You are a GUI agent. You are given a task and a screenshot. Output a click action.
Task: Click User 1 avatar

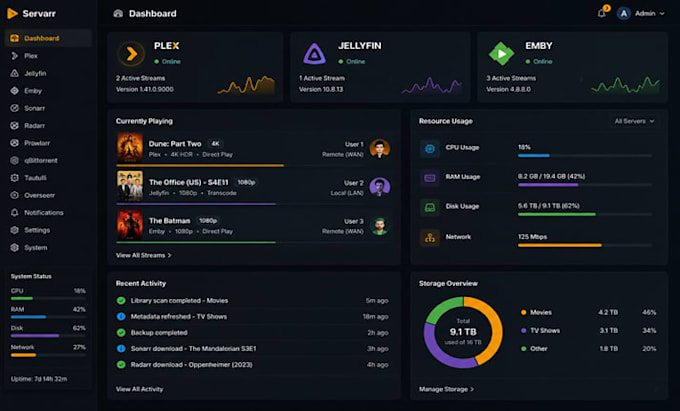pyautogui.click(x=379, y=149)
